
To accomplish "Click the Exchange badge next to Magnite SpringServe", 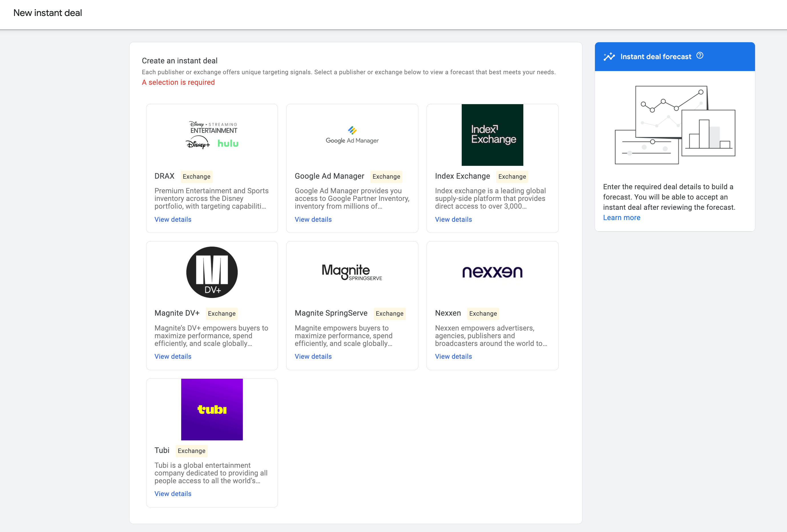I will [390, 314].
